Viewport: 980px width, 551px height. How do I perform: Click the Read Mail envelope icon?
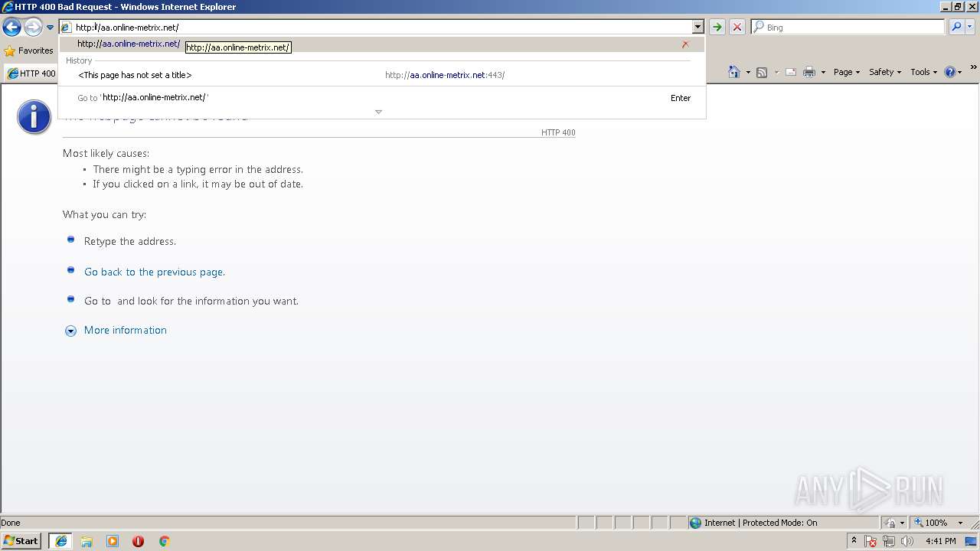tap(791, 72)
